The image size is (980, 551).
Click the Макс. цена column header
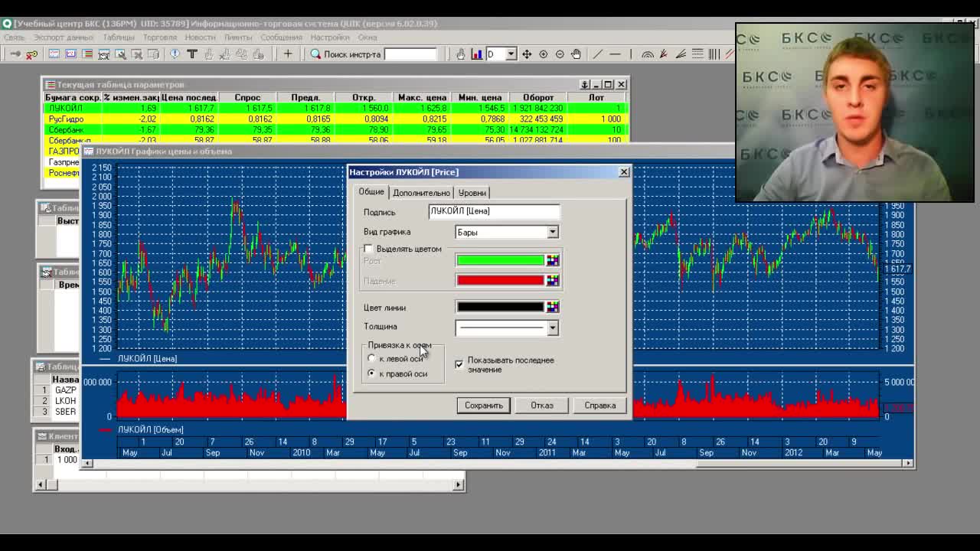[x=422, y=98]
